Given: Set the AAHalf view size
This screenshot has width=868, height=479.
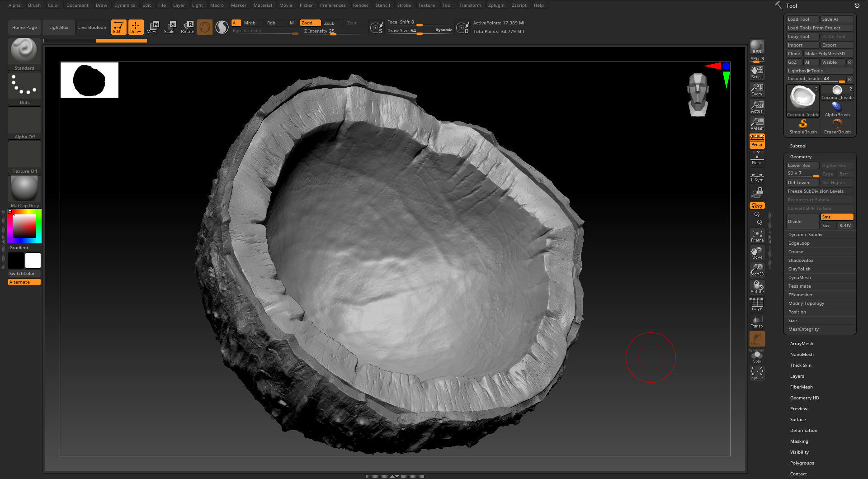Looking at the screenshot, I should (757, 124).
